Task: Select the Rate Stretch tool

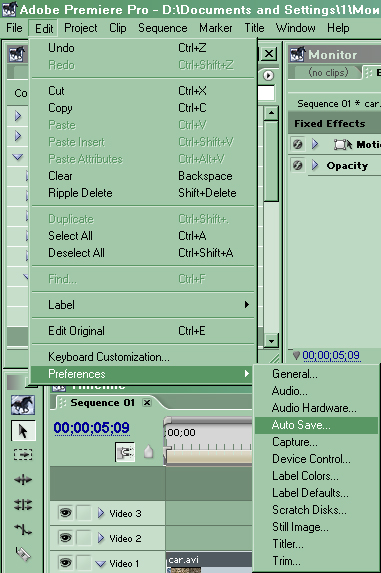Action: [x=23, y=529]
